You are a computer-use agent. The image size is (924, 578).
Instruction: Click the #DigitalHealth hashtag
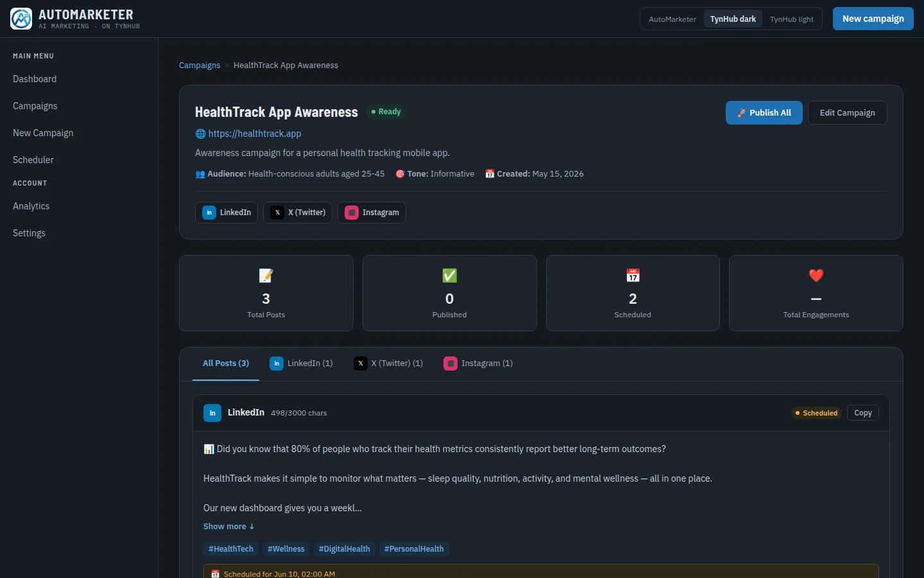tap(345, 549)
